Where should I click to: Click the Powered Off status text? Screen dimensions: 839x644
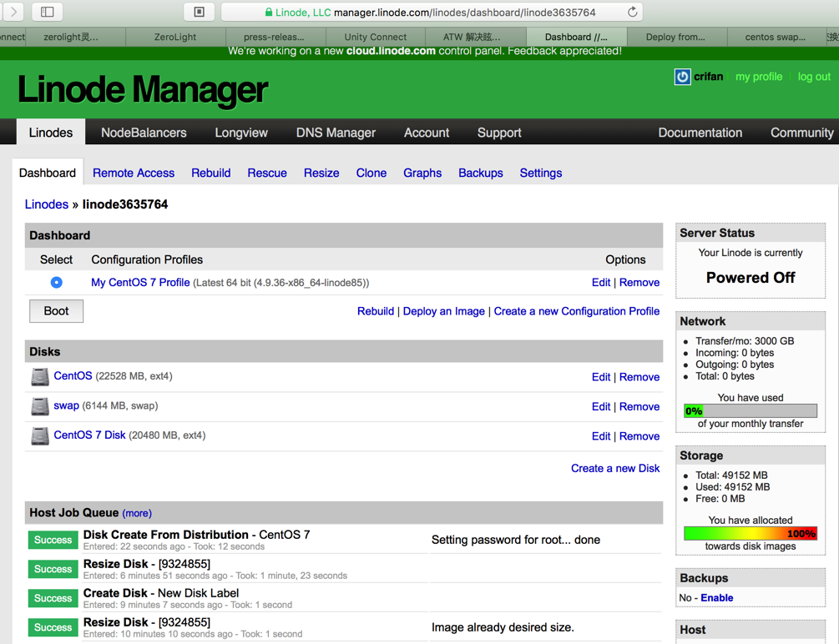(751, 278)
